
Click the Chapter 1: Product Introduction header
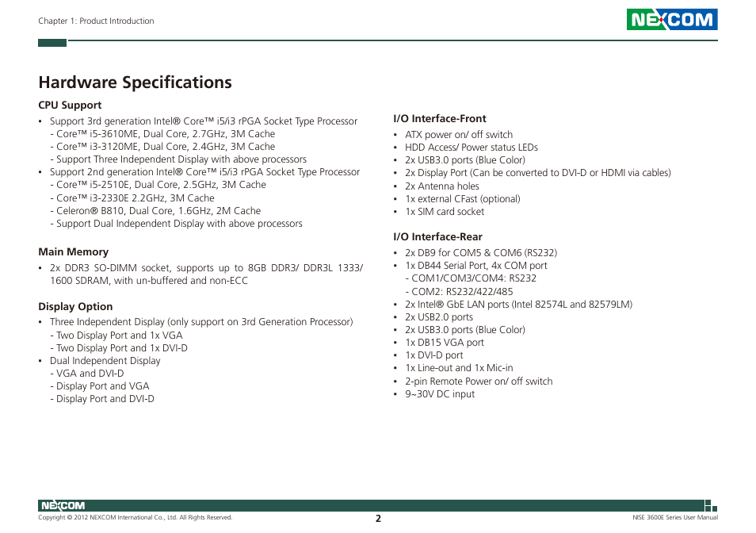[x=96, y=21]
